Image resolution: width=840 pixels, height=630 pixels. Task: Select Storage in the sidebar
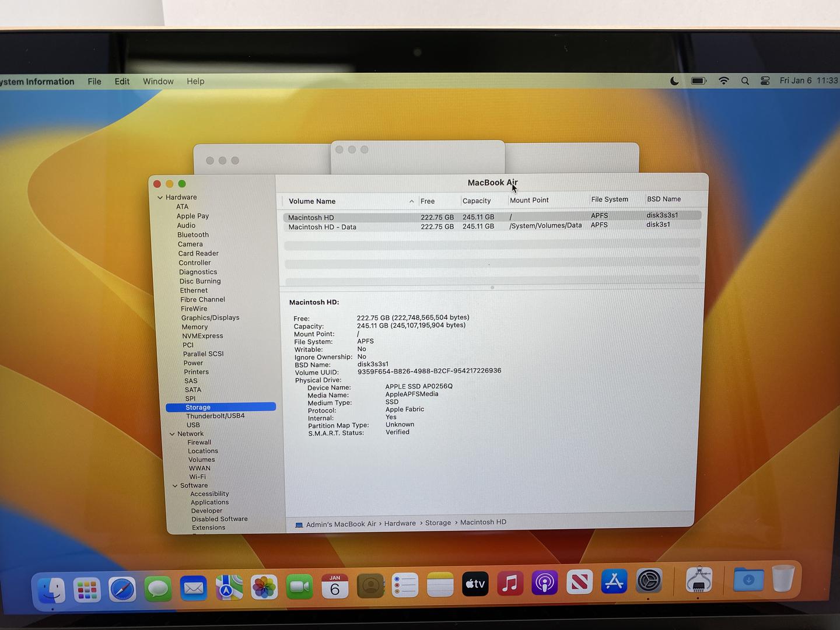tap(220, 407)
